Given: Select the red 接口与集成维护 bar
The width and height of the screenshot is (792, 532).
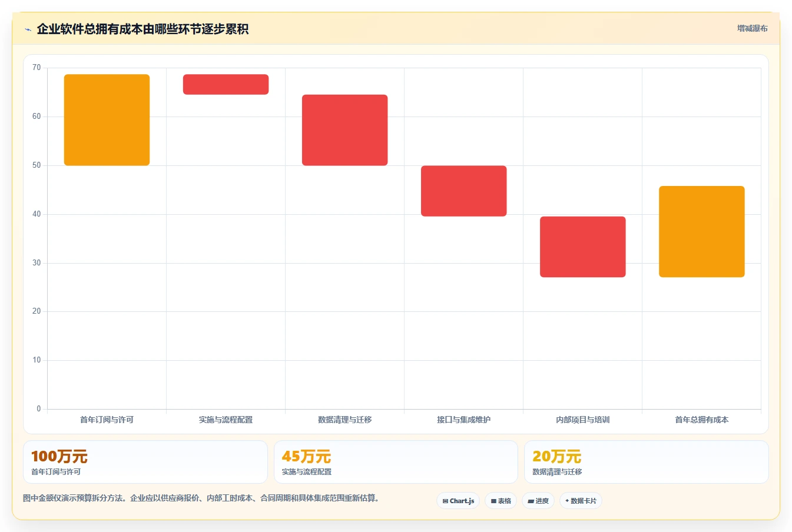Looking at the screenshot, I should [x=463, y=191].
